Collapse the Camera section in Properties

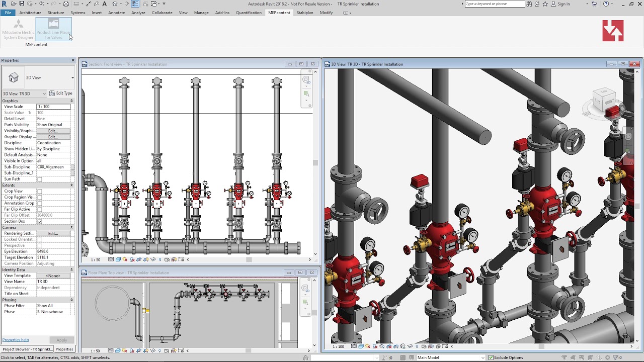click(x=71, y=228)
